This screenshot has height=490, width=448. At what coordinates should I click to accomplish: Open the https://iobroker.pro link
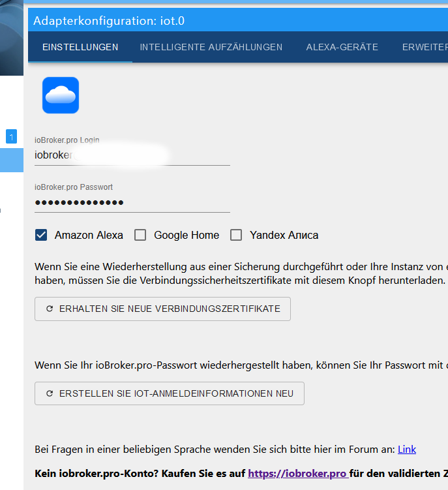pos(297,474)
